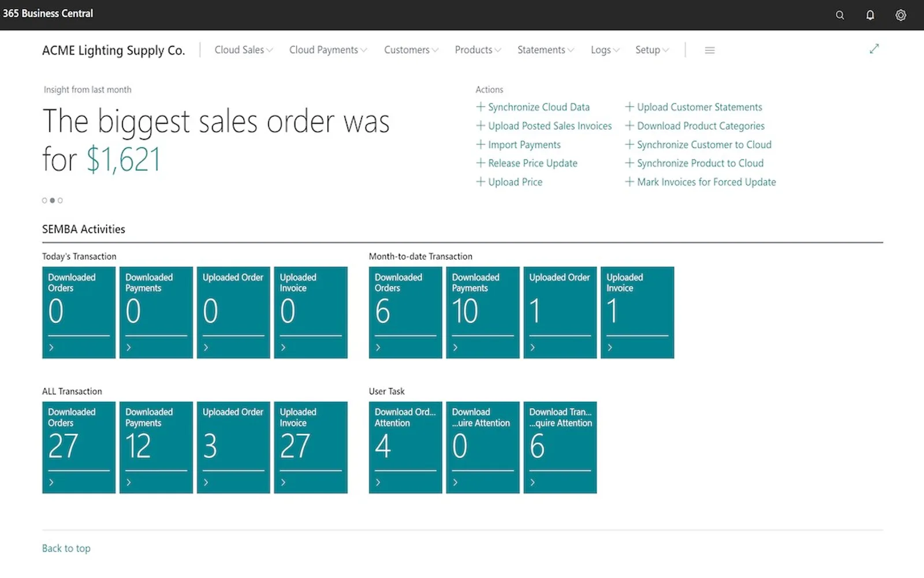
Task: Open ALL Transaction Downloaded Payments tile showing 12
Action: (156, 447)
